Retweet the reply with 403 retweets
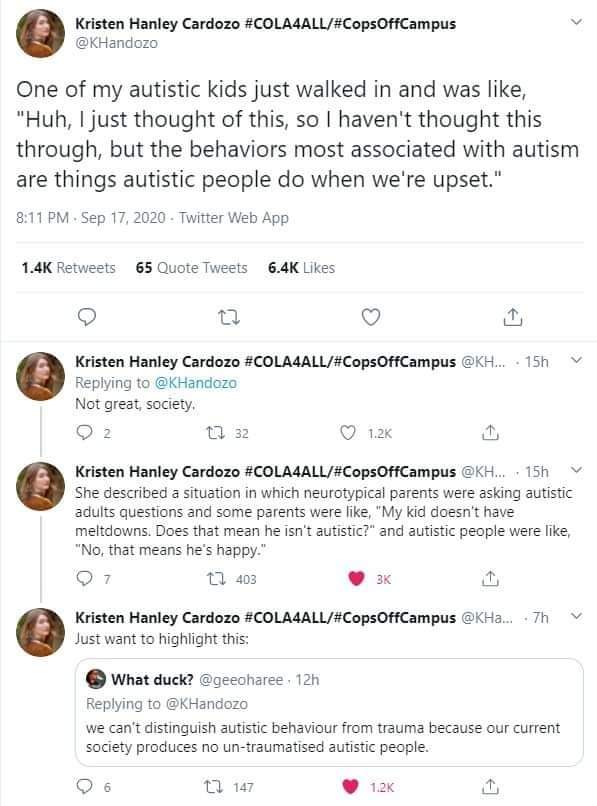The height and width of the screenshot is (806, 597). (x=215, y=579)
